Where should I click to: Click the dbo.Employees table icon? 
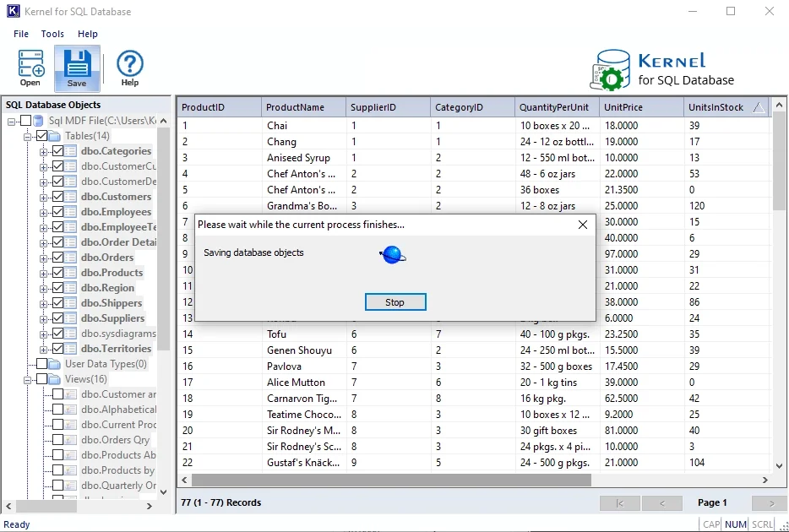pos(71,212)
